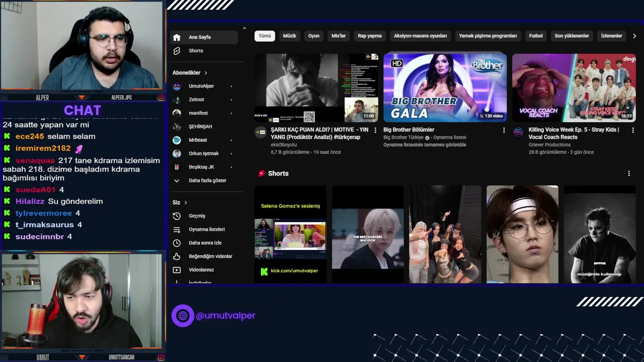
Task: Open the Big Brother Gala playlist thumbnail
Action: click(445, 88)
